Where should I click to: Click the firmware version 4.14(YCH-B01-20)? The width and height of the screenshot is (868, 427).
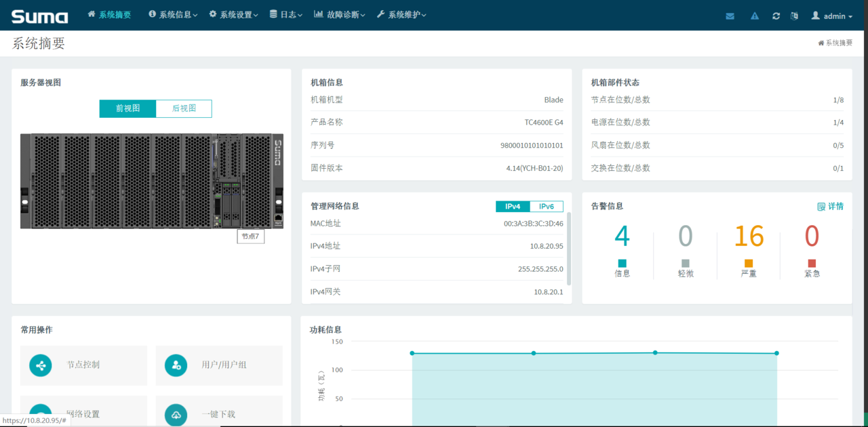click(x=534, y=168)
